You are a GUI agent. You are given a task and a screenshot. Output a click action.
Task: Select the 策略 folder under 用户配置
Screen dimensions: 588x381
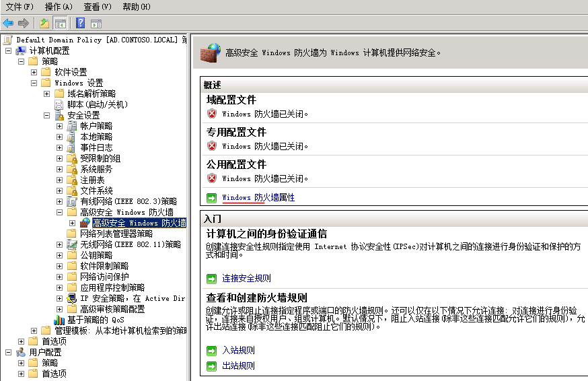click(x=50, y=363)
